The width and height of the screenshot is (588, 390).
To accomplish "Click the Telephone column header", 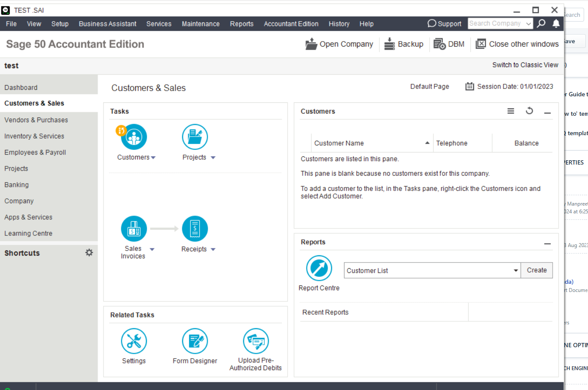I will click(x=462, y=143).
